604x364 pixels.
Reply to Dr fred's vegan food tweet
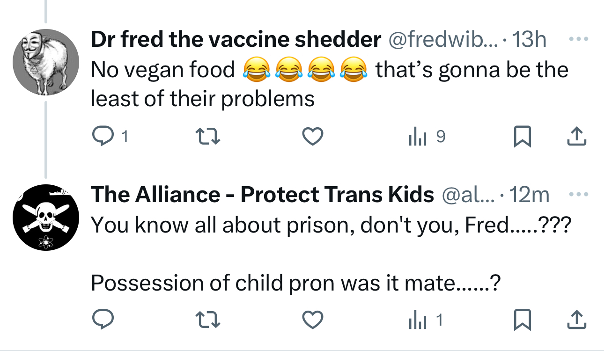101,137
